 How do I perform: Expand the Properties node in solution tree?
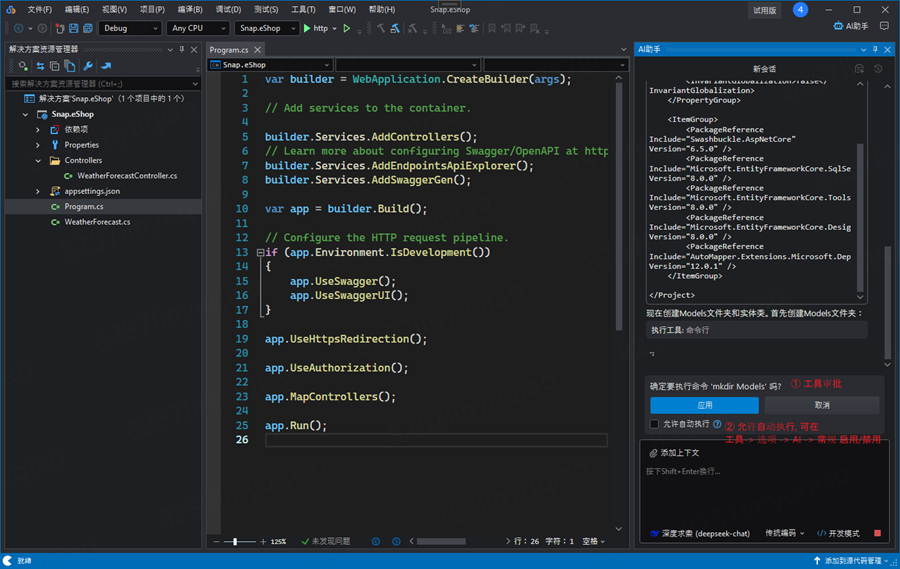pyautogui.click(x=38, y=145)
